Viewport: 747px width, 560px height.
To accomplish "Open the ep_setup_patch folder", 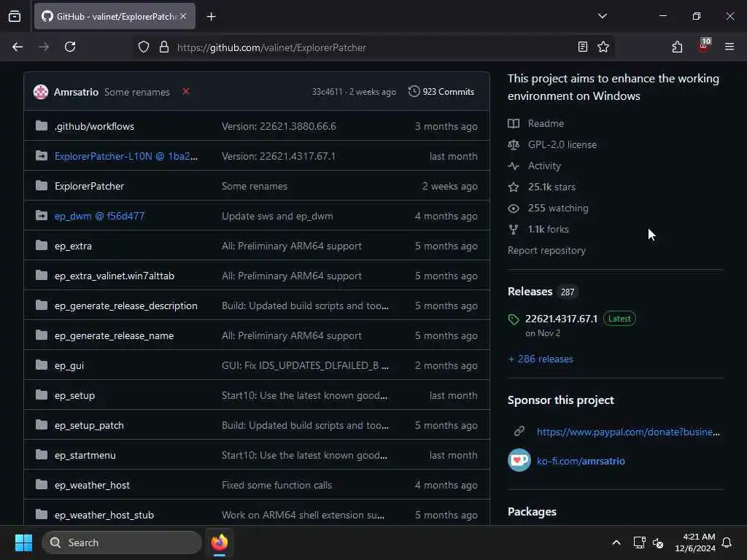I will (89, 426).
